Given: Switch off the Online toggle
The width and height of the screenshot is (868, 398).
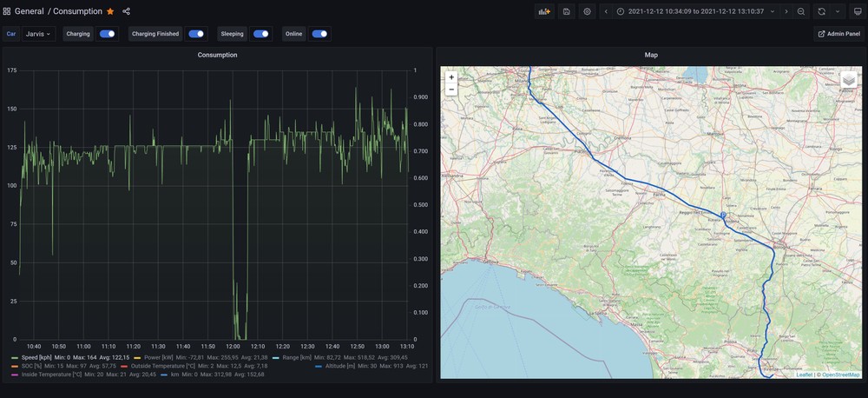Looking at the screenshot, I should coord(319,34).
